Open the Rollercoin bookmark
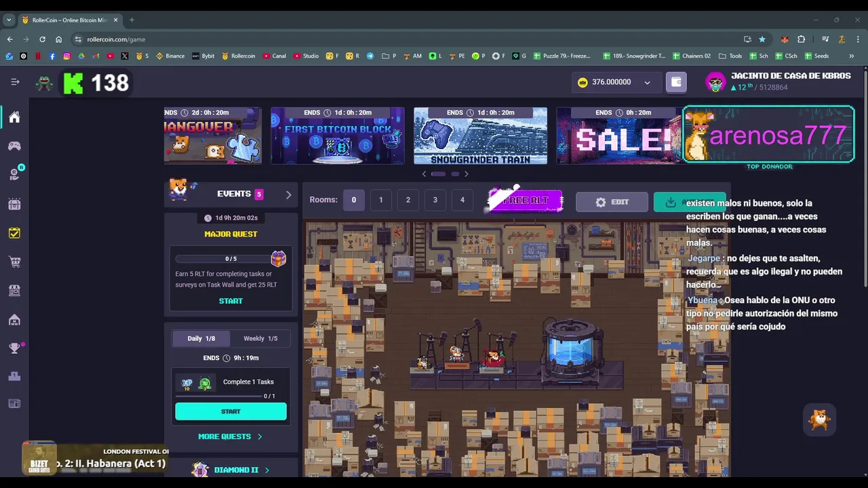The image size is (868, 488). [x=239, y=56]
